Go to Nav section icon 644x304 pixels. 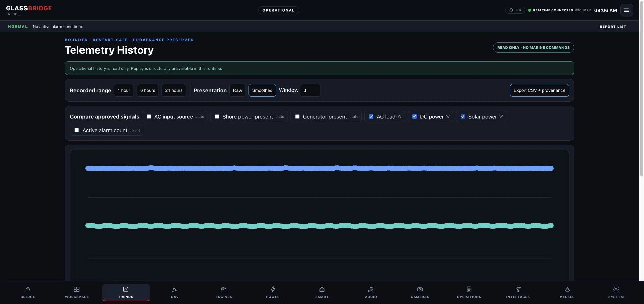(175, 289)
